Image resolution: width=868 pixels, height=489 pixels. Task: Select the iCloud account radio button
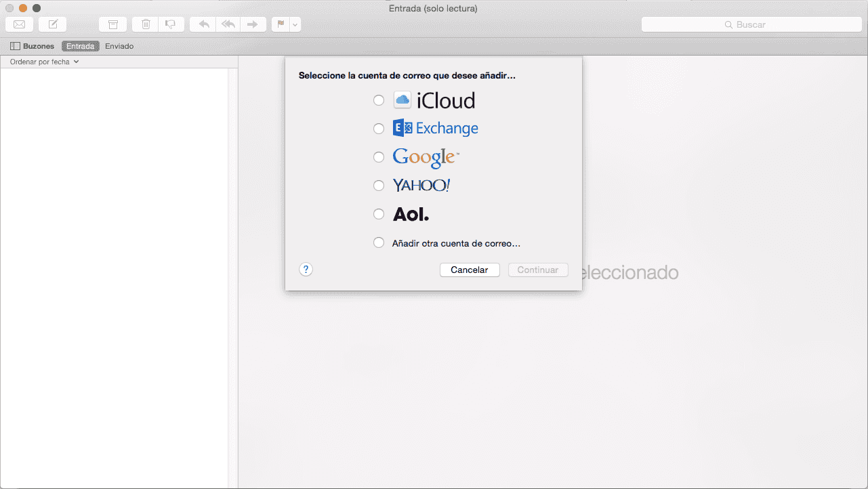(x=379, y=100)
